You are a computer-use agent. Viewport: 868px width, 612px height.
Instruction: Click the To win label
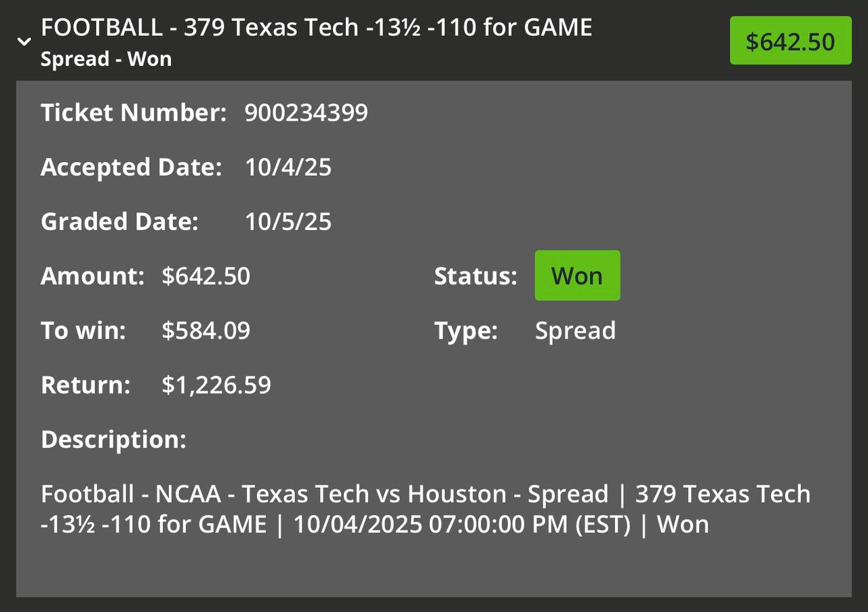[x=83, y=330]
